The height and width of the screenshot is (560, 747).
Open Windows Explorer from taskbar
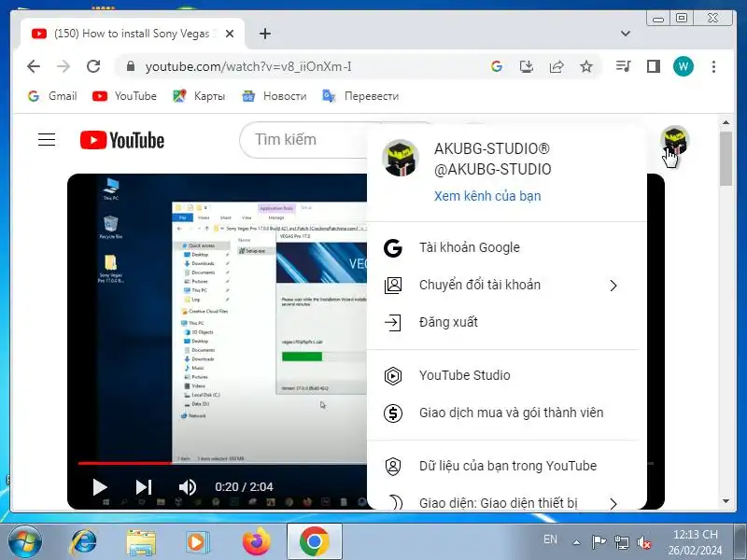pos(141,542)
